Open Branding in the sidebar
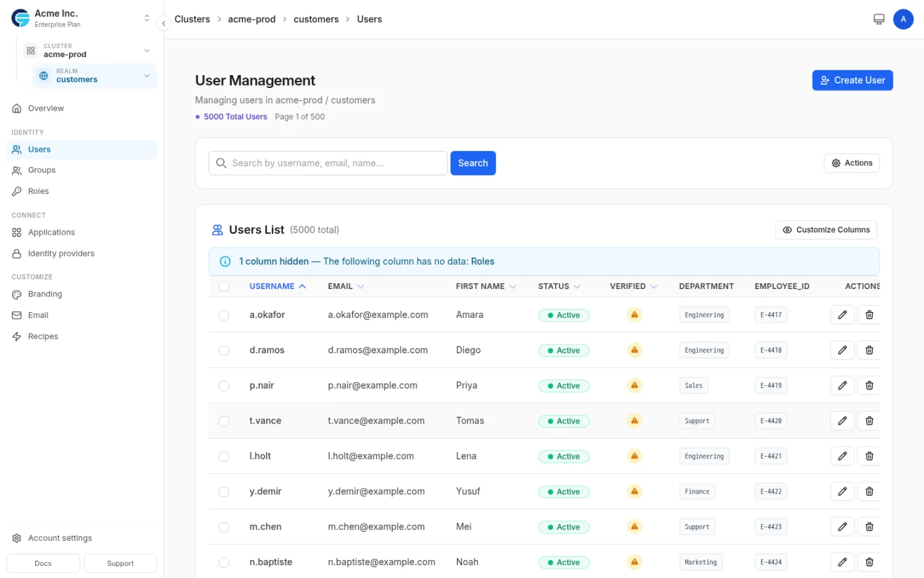This screenshot has height=578, width=924. [81, 294]
